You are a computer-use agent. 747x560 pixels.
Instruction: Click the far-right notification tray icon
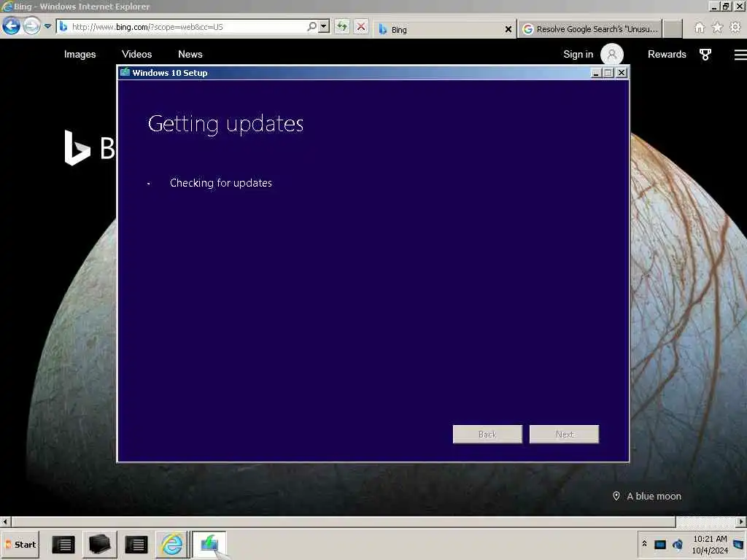739,545
